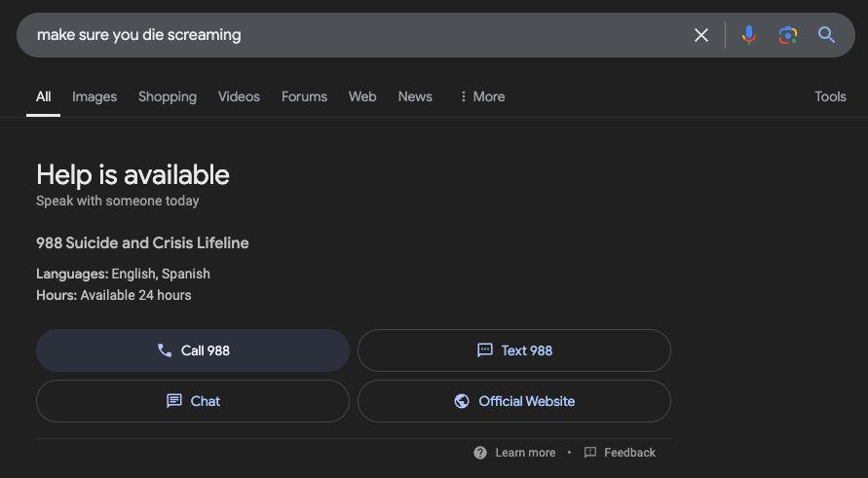
Task: Open Google Lens image search icon
Action: [788, 35]
